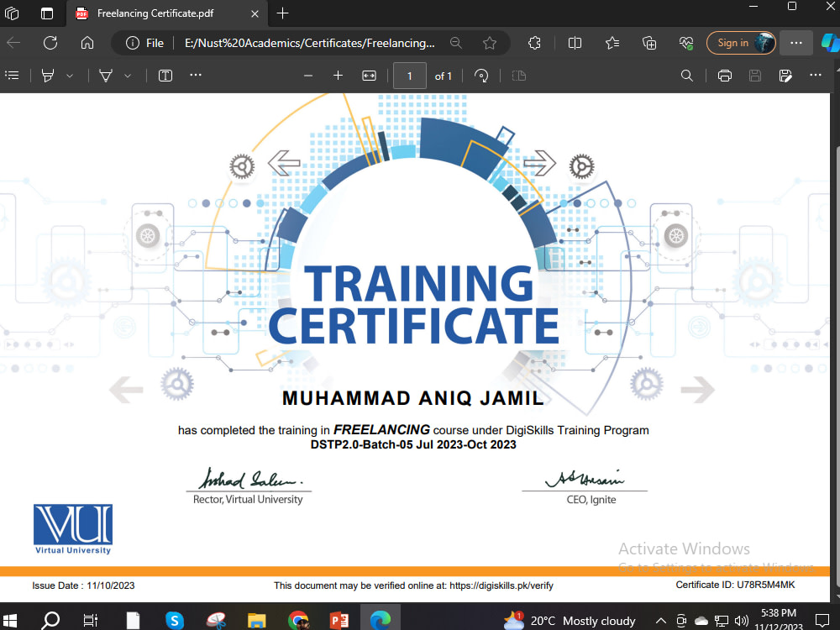This screenshot has width=840, height=630.
Task: Click the Virtual University logo
Action: click(73, 528)
